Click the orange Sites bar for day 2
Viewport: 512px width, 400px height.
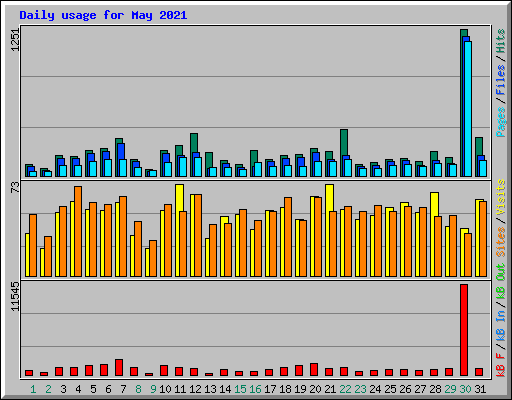48,256
